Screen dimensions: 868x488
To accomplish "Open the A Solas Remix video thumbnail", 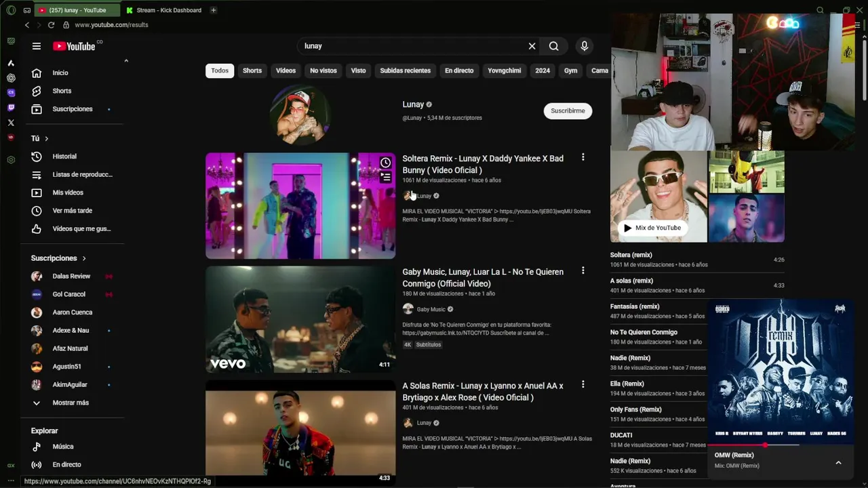I will [300, 432].
